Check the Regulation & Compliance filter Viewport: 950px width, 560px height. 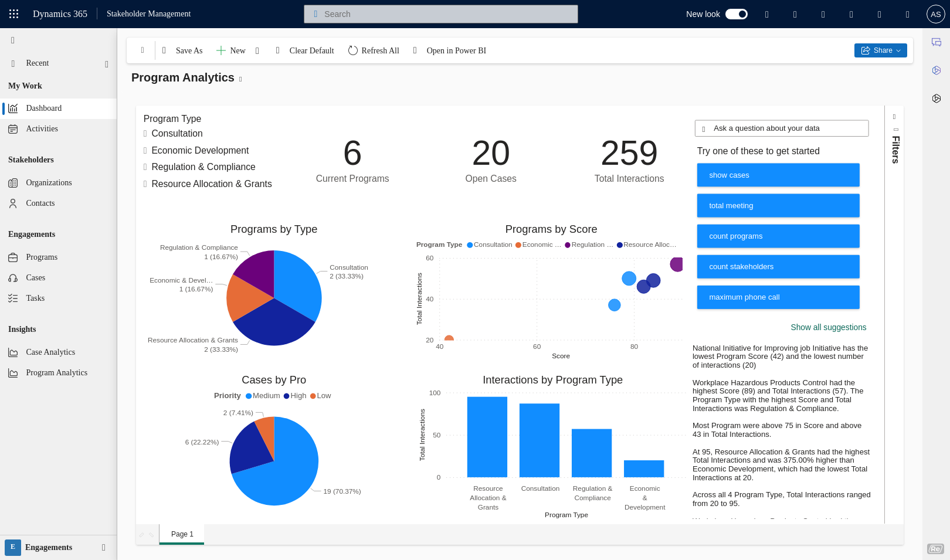pos(145,167)
